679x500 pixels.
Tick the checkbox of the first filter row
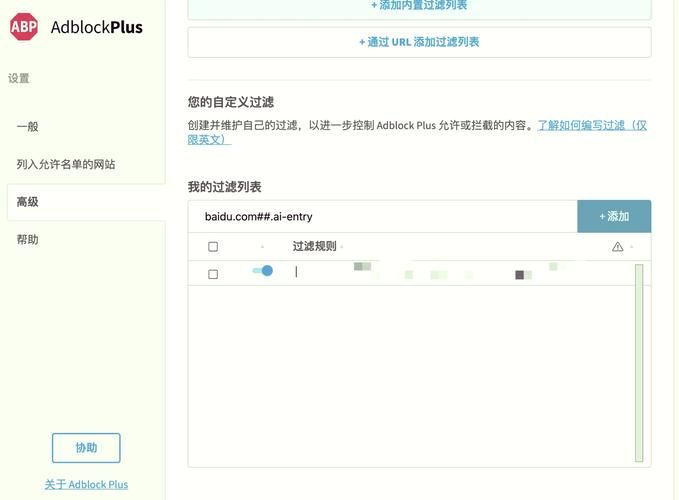(213, 274)
